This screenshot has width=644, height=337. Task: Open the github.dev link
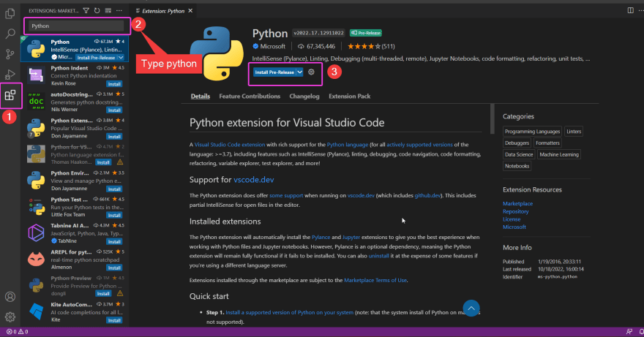pyautogui.click(x=427, y=195)
